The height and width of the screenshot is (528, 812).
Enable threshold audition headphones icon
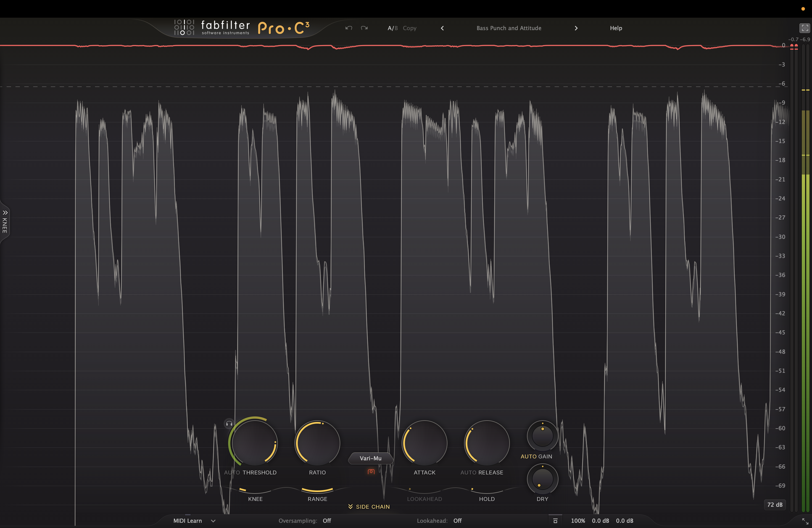(x=229, y=424)
